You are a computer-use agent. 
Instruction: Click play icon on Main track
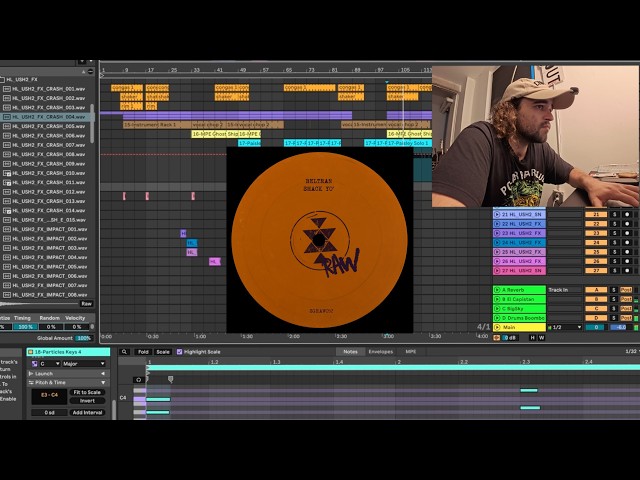pos(497,327)
